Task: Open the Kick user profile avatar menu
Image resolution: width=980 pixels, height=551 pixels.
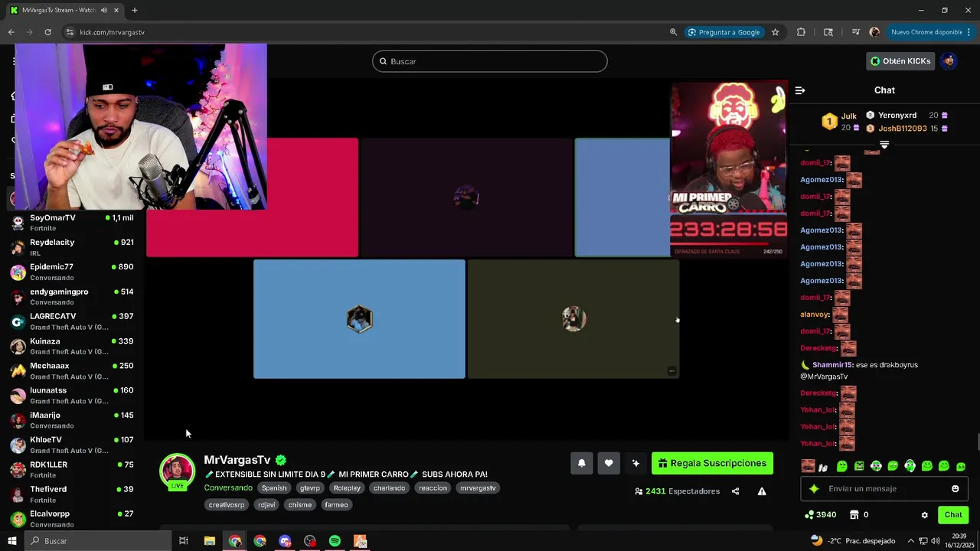Action: pos(949,61)
